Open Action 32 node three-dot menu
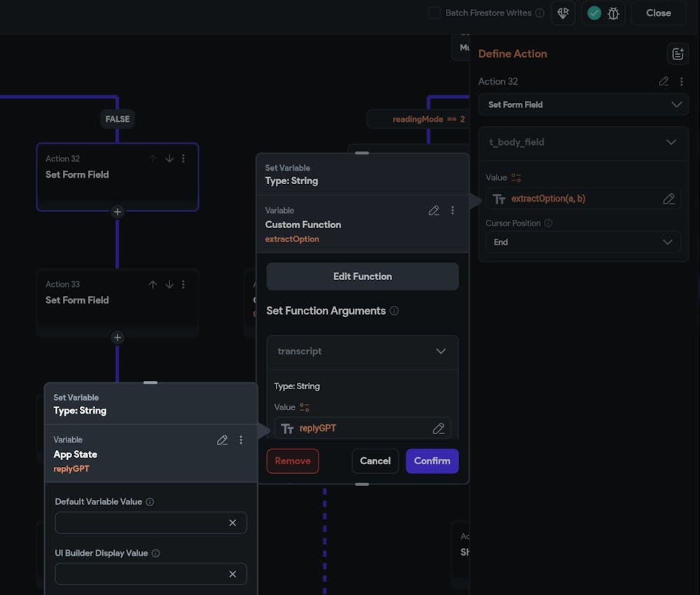Image resolution: width=700 pixels, height=595 pixels. 183,158
